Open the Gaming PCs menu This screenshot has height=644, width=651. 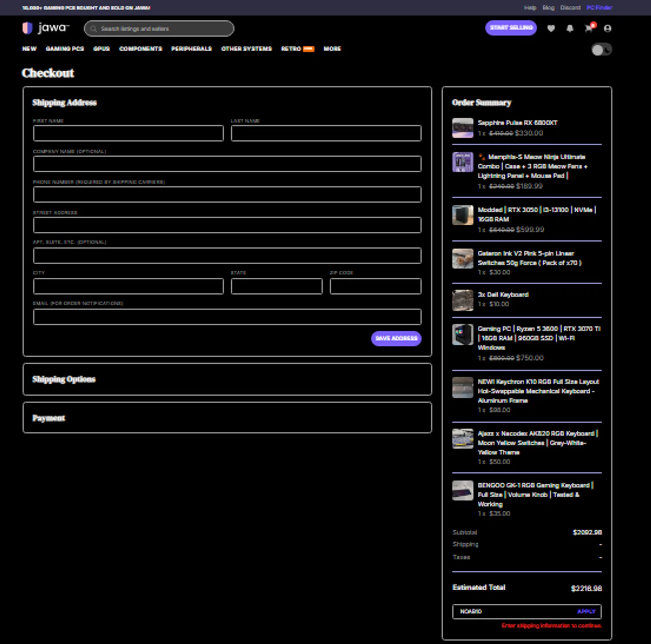click(65, 49)
